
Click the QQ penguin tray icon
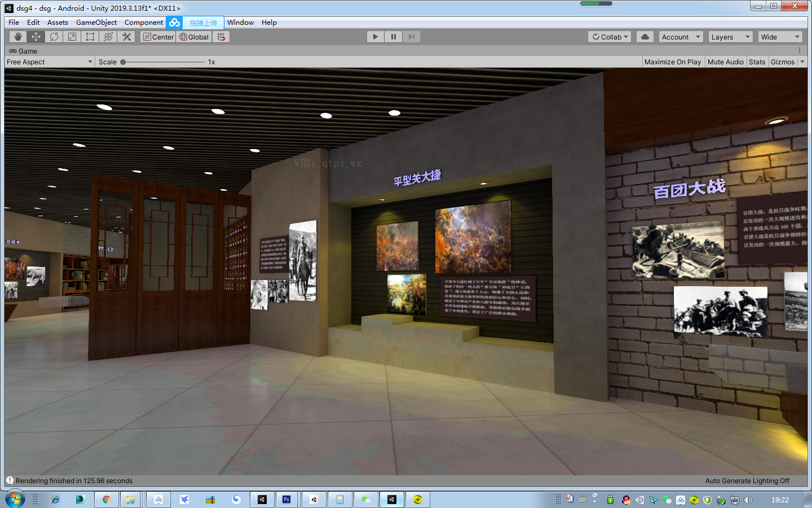point(626,500)
